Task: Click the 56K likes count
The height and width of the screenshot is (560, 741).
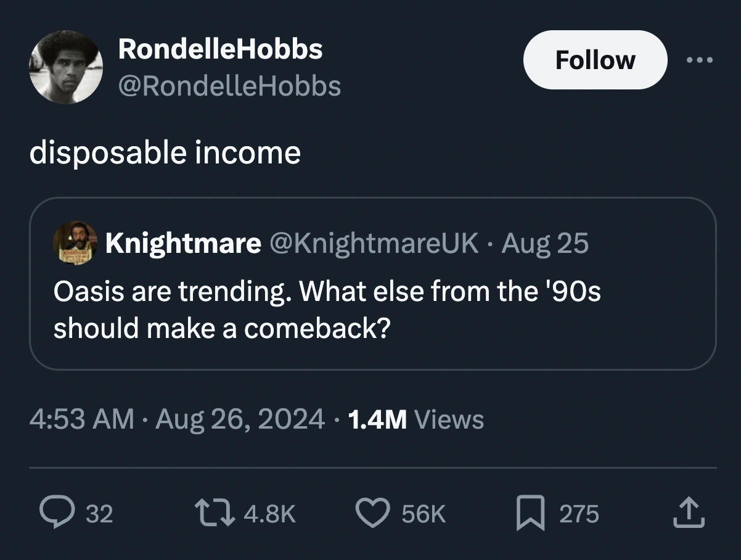Action: pyautogui.click(x=423, y=514)
